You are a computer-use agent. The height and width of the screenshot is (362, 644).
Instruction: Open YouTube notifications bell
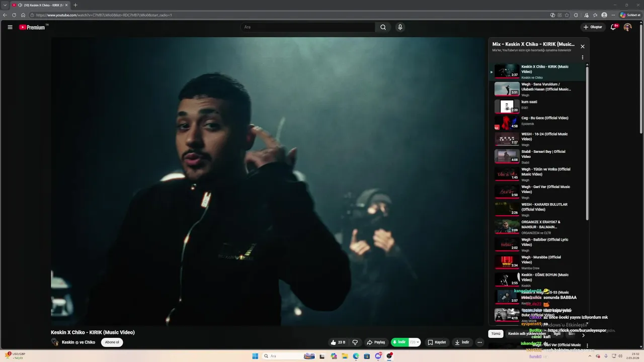[x=613, y=27]
